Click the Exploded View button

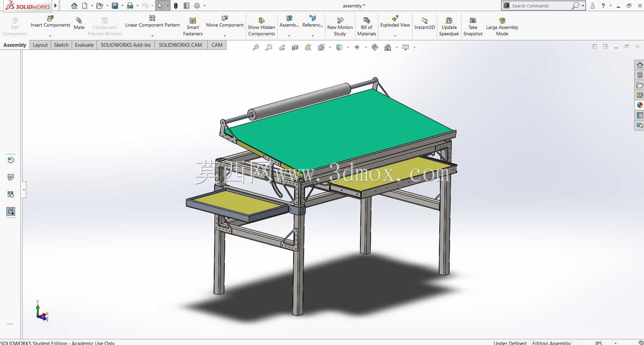pos(395,22)
